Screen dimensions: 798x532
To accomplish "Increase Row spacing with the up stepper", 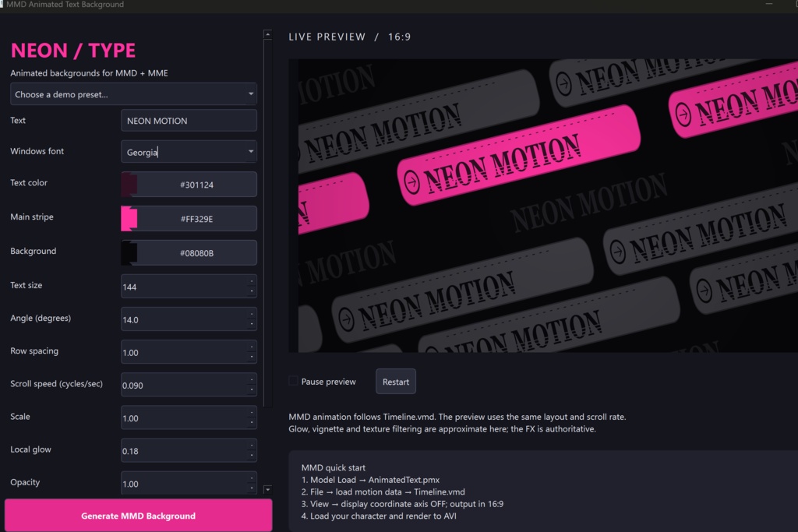I will click(252, 347).
